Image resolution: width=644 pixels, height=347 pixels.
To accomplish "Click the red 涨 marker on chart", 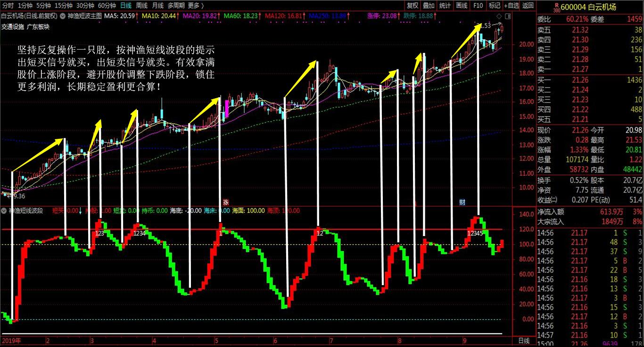I will (x=226, y=202).
